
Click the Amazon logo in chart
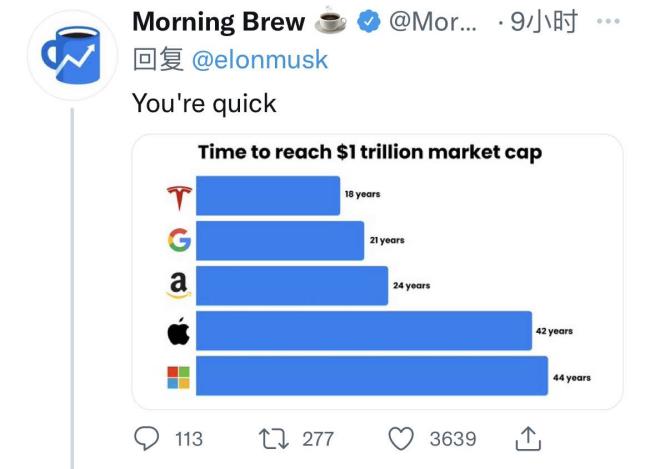[179, 285]
